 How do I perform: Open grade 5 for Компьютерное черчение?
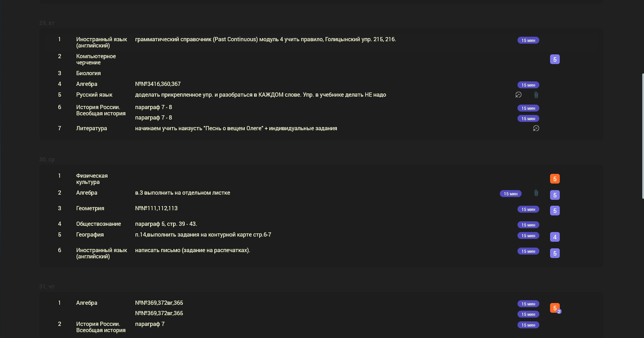click(555, 59)
